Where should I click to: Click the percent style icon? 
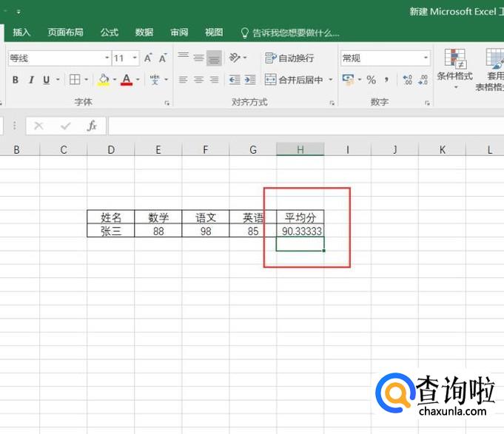point(371,80)
